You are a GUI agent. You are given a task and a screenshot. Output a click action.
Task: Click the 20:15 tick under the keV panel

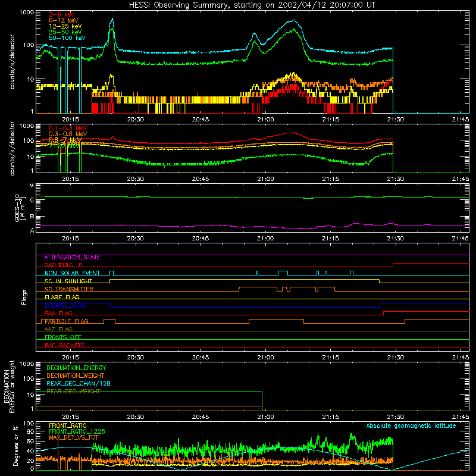tap(70, 120)
